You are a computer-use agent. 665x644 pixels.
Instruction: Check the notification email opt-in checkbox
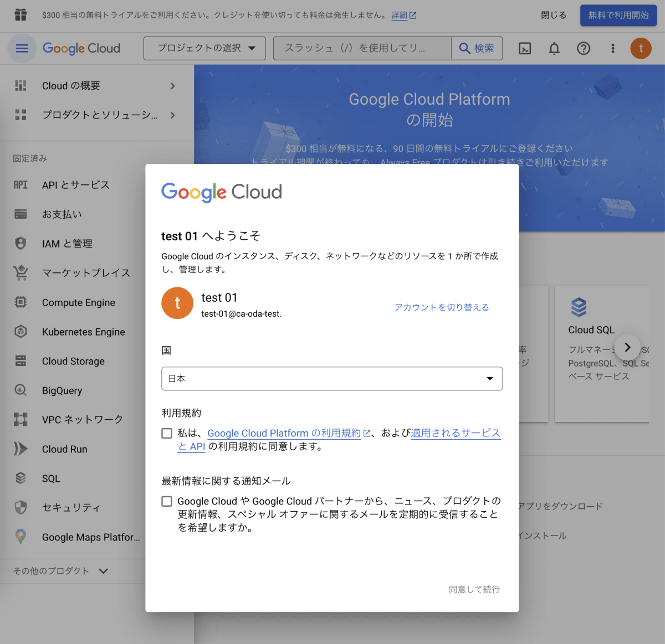167,501
